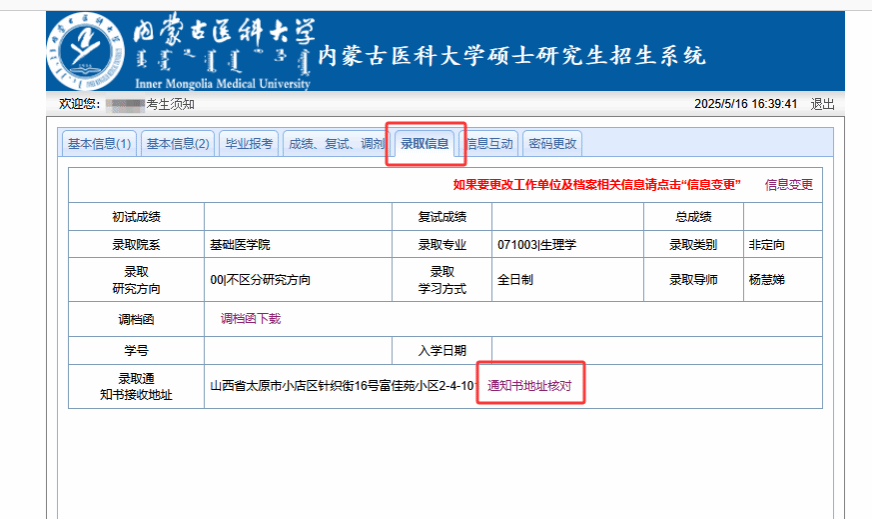Click the 信息变更 link
This screenshot has height=519, width=872.
(x=789, y=184)
